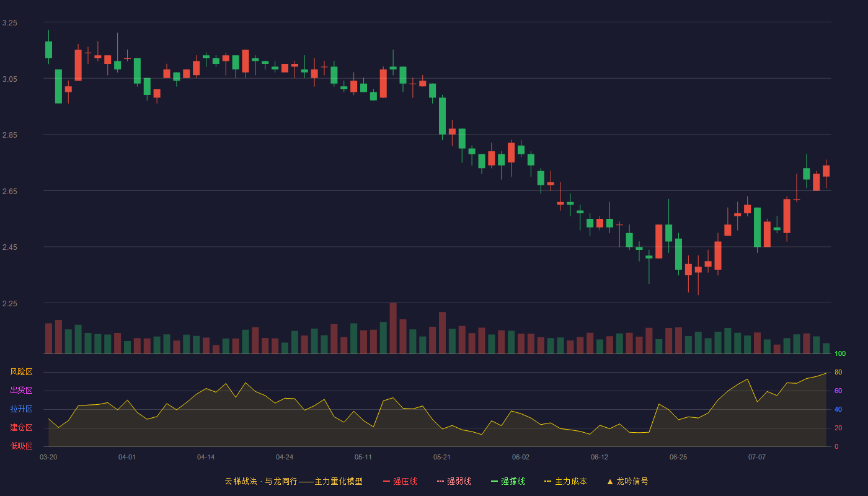Select the 低吸区 zone label
This screenshot has width=868, height=496.
(21, 446)
